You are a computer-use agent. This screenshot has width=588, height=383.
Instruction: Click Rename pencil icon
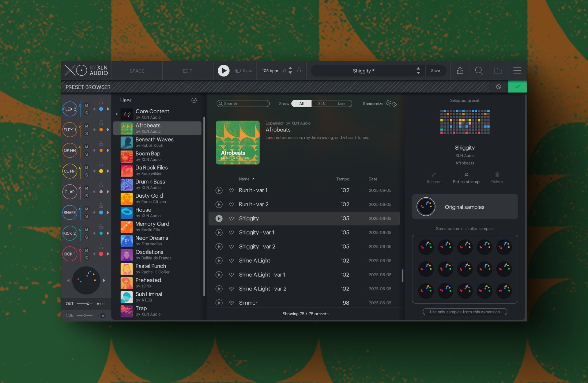434,175
